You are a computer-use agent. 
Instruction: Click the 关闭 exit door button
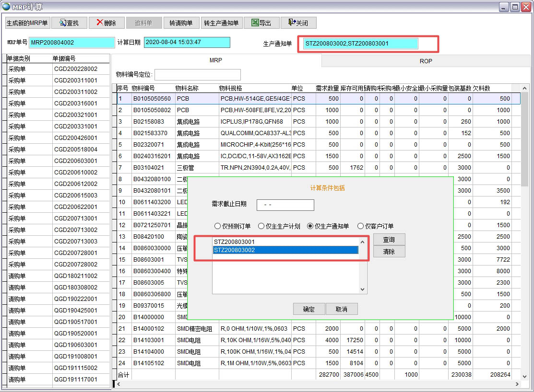click(298, 23)
